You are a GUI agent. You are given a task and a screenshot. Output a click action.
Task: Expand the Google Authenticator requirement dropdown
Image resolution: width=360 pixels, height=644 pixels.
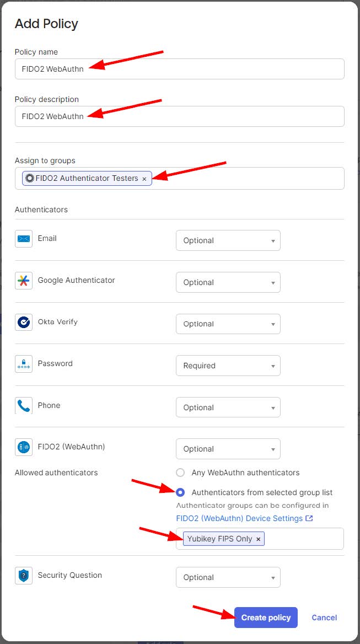point(228,282)
